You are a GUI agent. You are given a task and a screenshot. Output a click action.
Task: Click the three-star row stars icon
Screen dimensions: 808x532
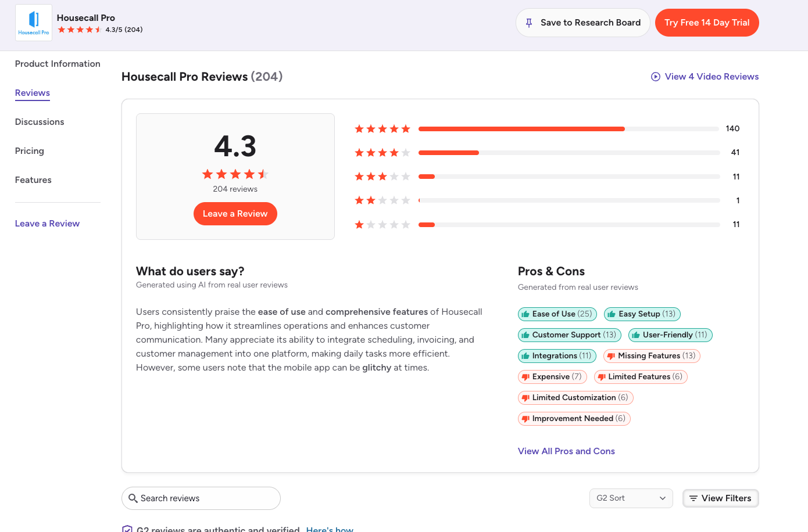382,177
